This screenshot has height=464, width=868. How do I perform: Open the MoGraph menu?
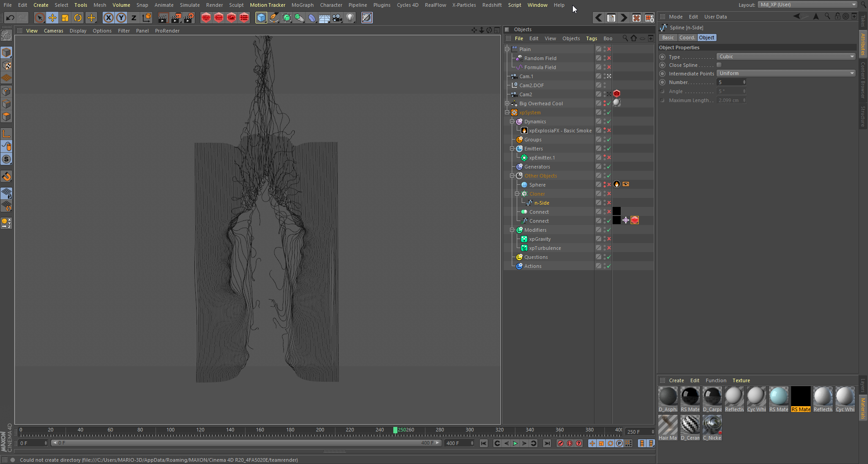pyautogui.click(x=302, y=5)
